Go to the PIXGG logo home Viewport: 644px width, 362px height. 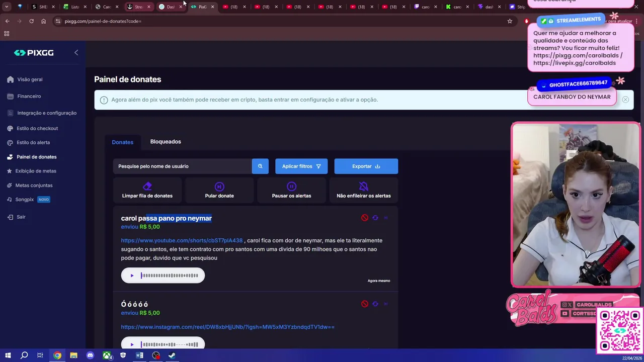pyautogui.click(x=34, y=53)
